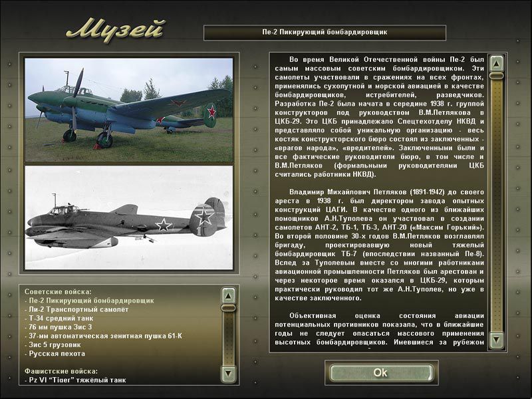Click the unit list scrollbar thumb
Image resolution: width=532 pixels, height=399 pixels.
click(228, 309)
